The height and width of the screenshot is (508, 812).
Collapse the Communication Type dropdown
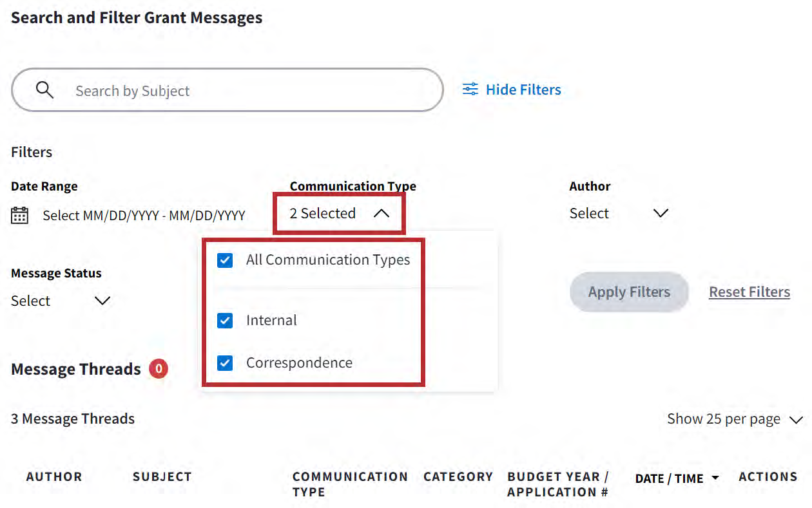381,214
